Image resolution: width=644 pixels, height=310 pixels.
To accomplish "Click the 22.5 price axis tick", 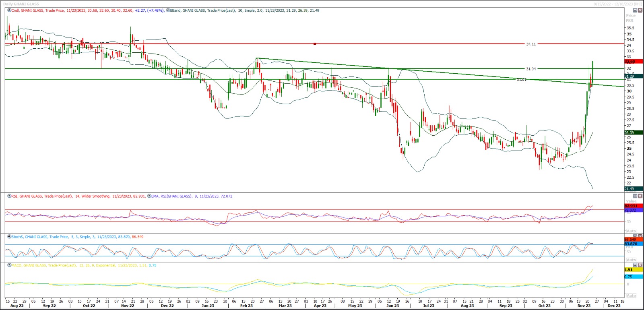I will pos(630,178).
